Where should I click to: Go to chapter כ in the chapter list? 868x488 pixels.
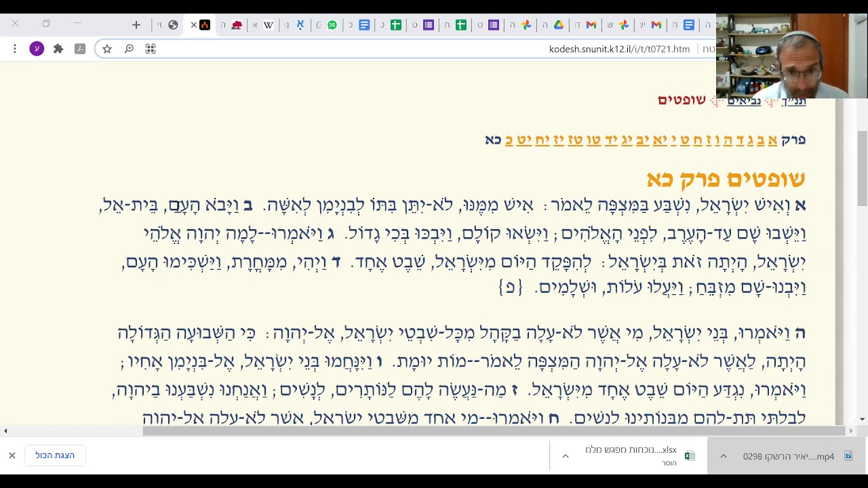(509, 140)
